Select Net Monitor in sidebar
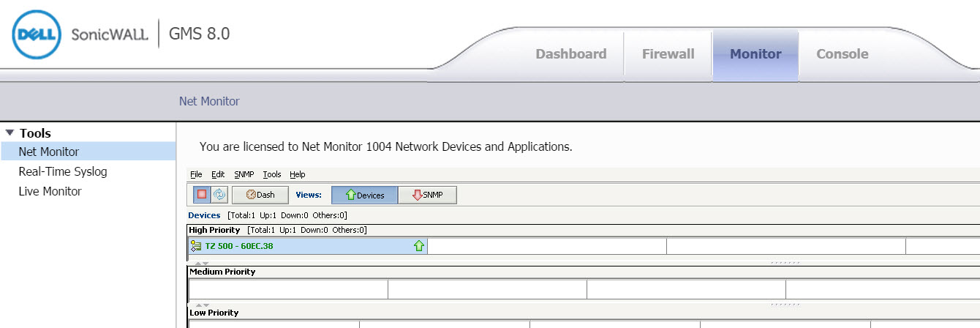This screenshot has width=980, height=328. [x=88, y=152]
